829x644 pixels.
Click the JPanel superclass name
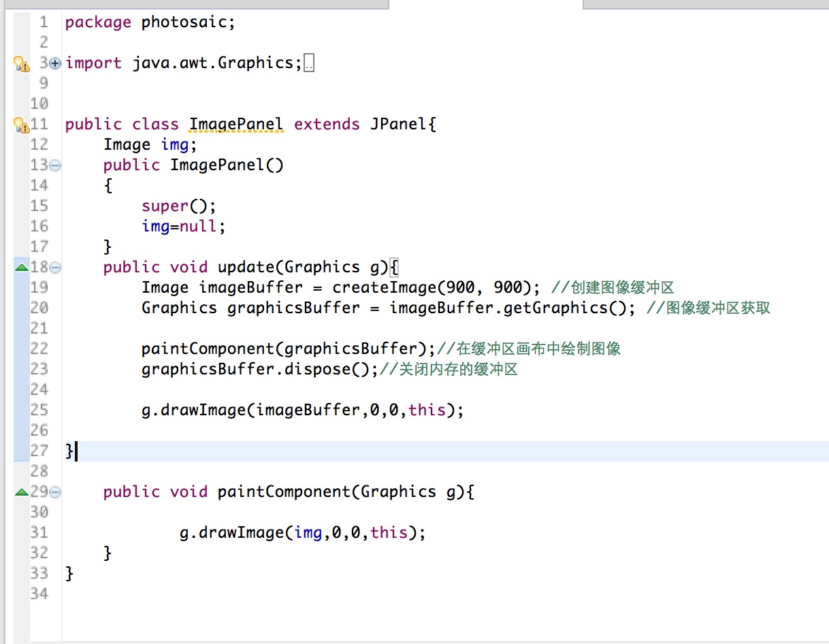[x=398, y=125]
